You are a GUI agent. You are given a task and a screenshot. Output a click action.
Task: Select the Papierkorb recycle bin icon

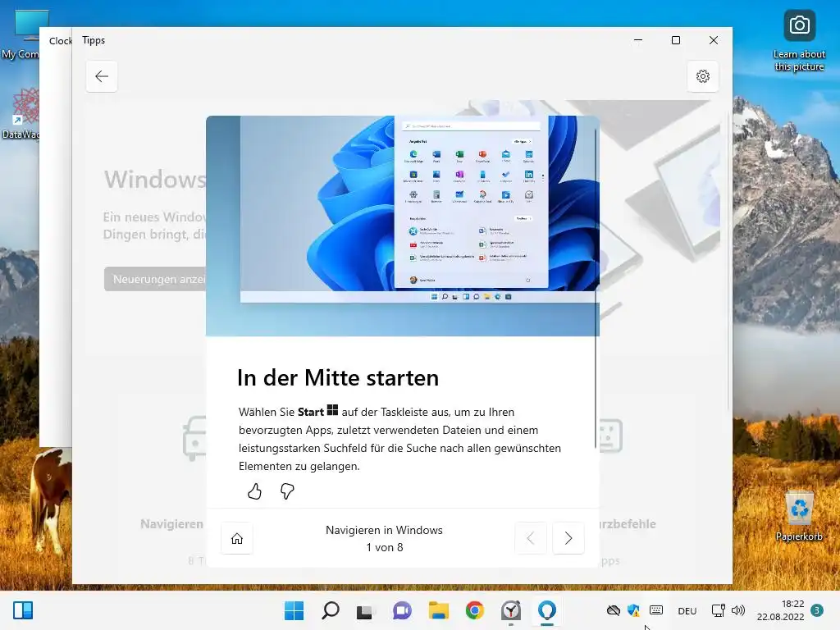tap(799, 517)
